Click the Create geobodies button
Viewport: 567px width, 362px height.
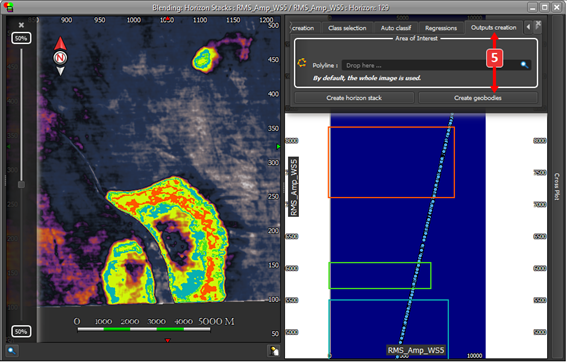tap(478, 98)
